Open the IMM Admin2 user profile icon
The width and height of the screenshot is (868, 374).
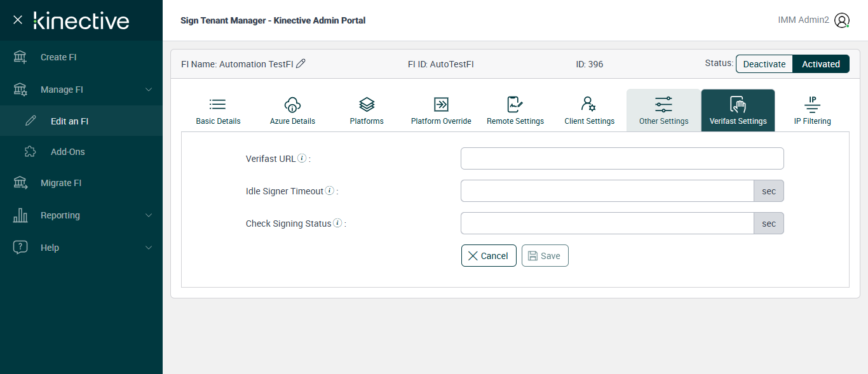[842, 20]
